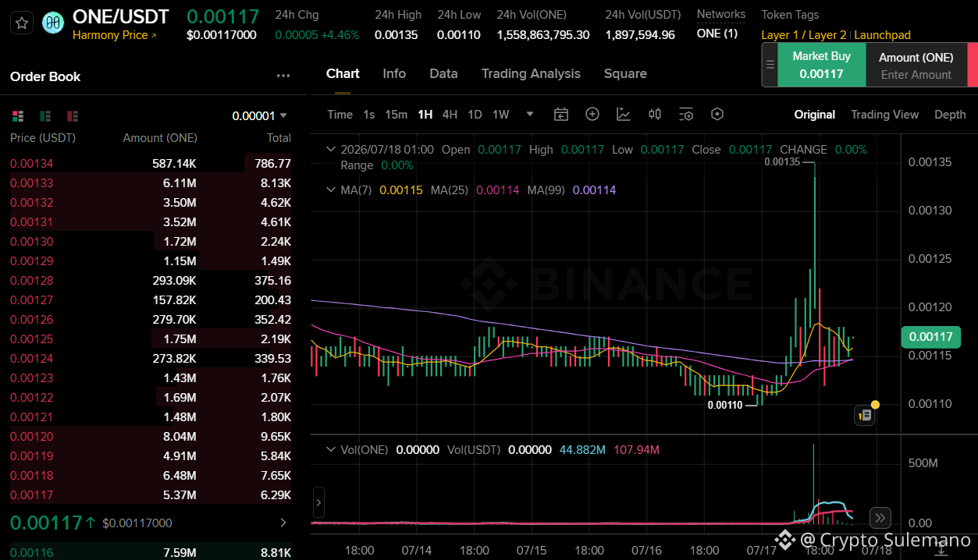Click the Harmony ONE coin logo
This screenshot has width=978, height=560.
pyautogui.click(x=53, y=23)
